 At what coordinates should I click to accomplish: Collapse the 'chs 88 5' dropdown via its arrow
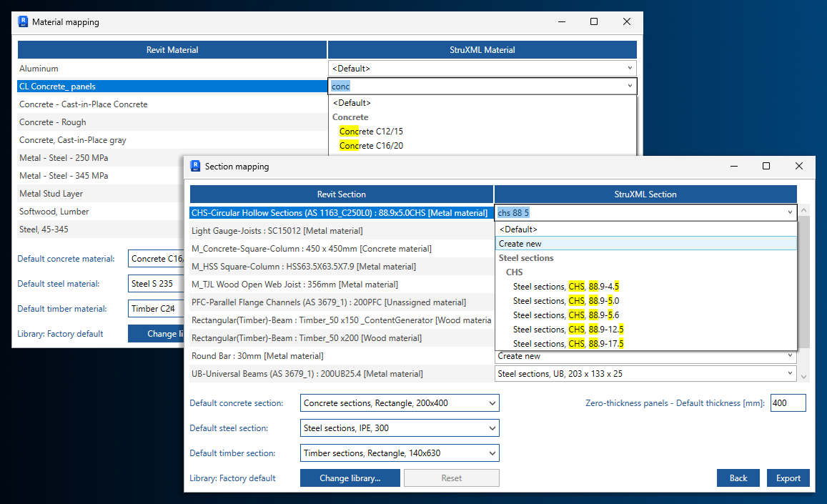[790, 213]
